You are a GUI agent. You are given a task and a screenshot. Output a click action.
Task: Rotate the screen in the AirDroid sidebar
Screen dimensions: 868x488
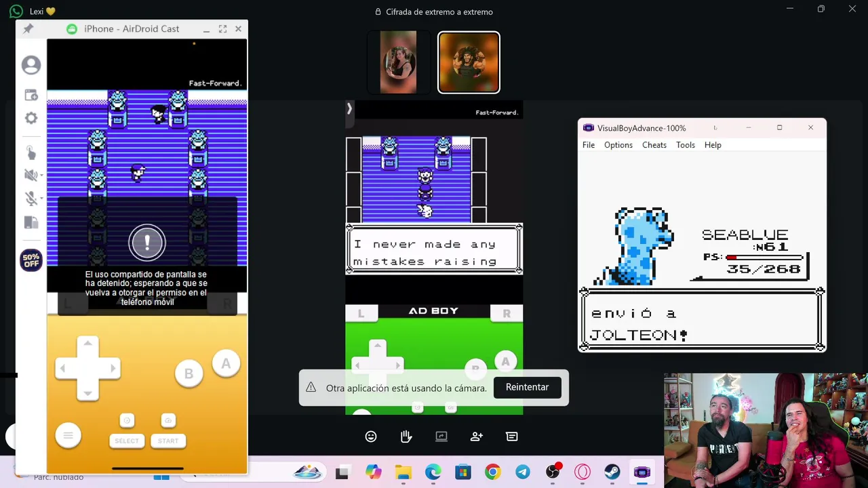31,222
